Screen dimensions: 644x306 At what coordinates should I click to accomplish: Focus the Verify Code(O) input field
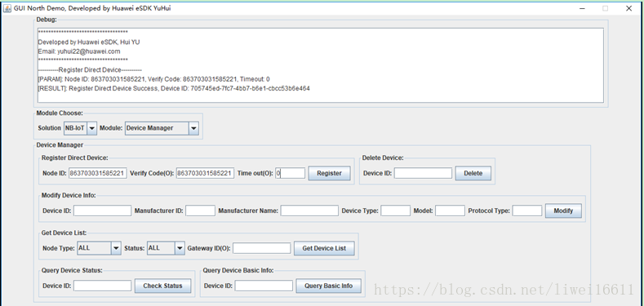pos(206,173)
